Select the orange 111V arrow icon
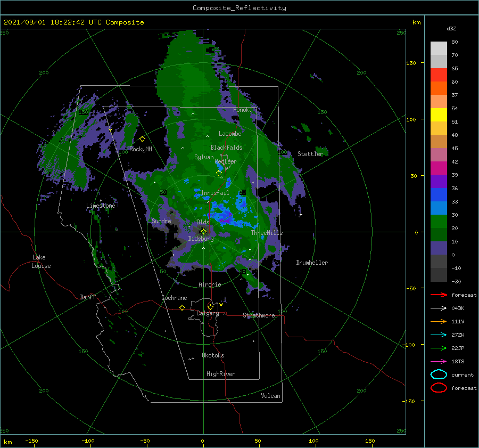This screenshot has width=479, height=448. (x=439, y=321)
